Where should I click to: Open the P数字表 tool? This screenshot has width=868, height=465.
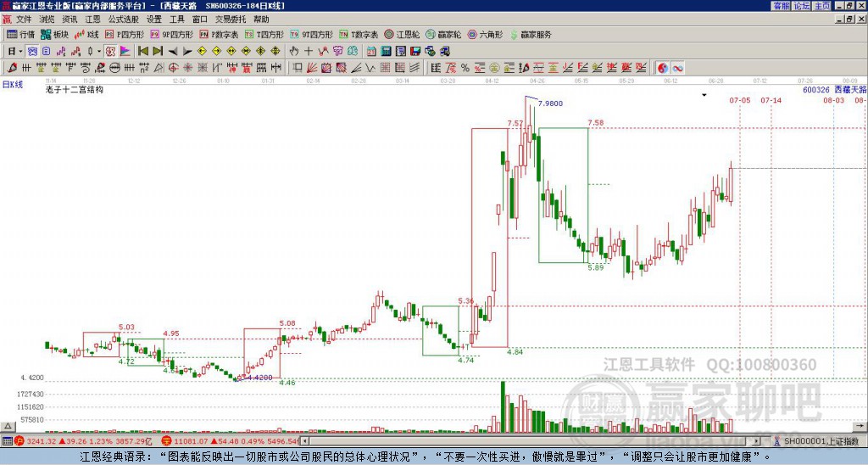pos(219,34)
